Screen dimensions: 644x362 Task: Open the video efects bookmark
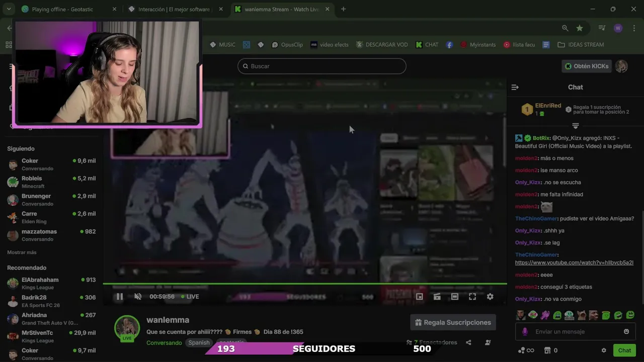(330, 44)
